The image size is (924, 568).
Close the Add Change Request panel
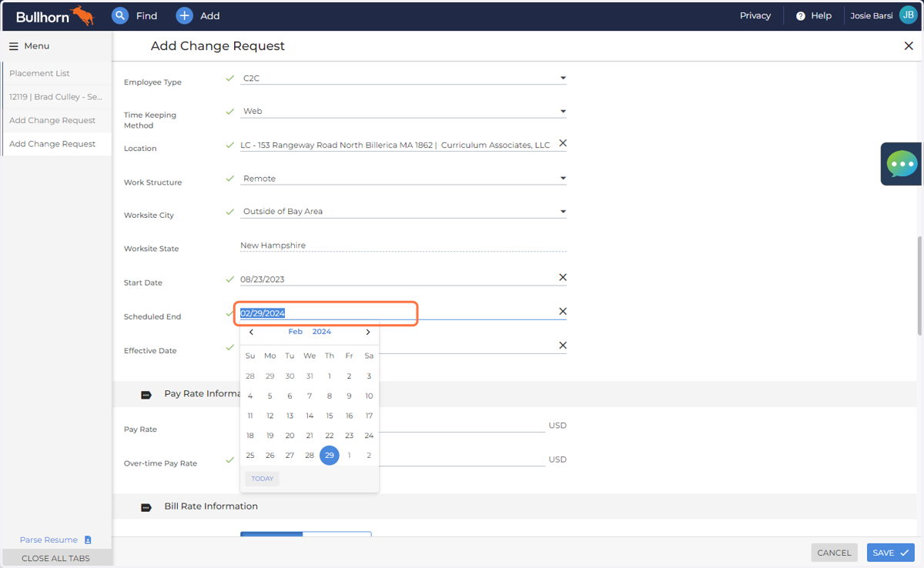pos(909,46)
